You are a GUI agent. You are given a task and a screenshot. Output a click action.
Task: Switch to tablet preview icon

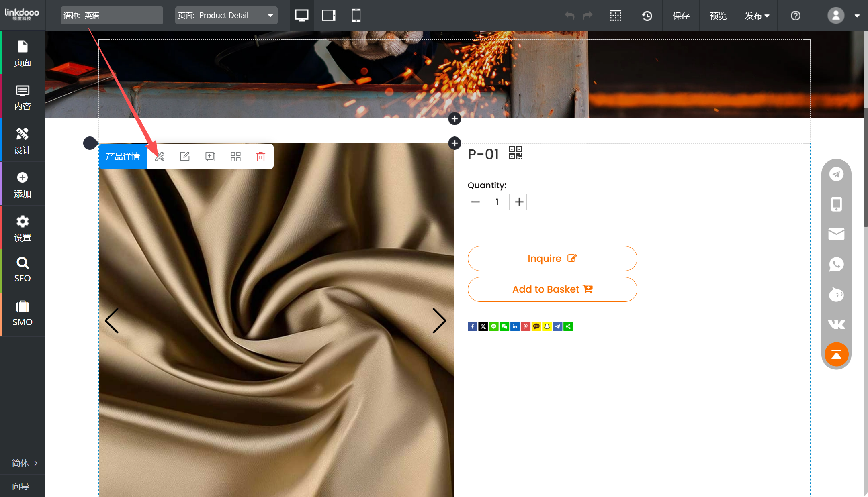[x=329, y=16]
